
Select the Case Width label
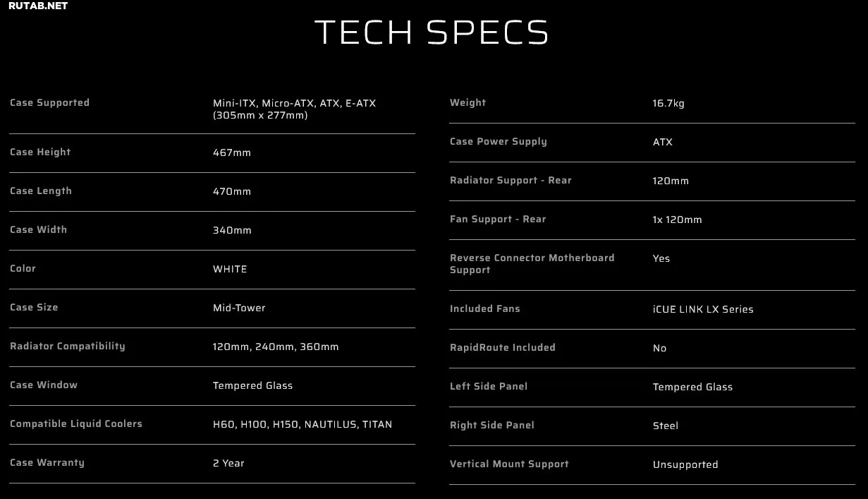(x=38, y=230)
